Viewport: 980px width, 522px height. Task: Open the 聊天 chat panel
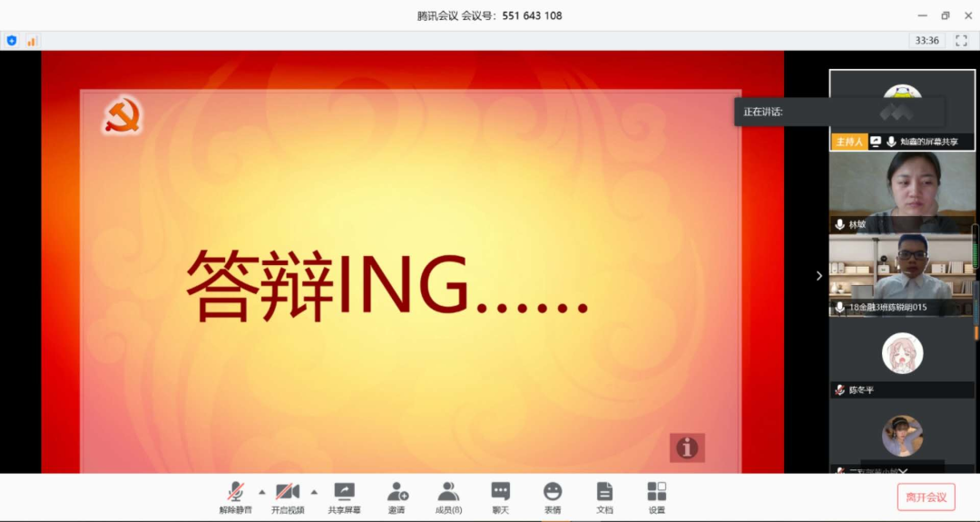pyautogui.click(x=500, y=492)
